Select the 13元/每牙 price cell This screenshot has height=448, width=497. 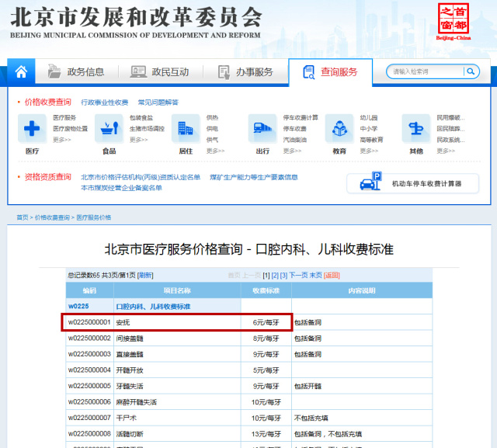pyautogui.click(x=266, y=434)
